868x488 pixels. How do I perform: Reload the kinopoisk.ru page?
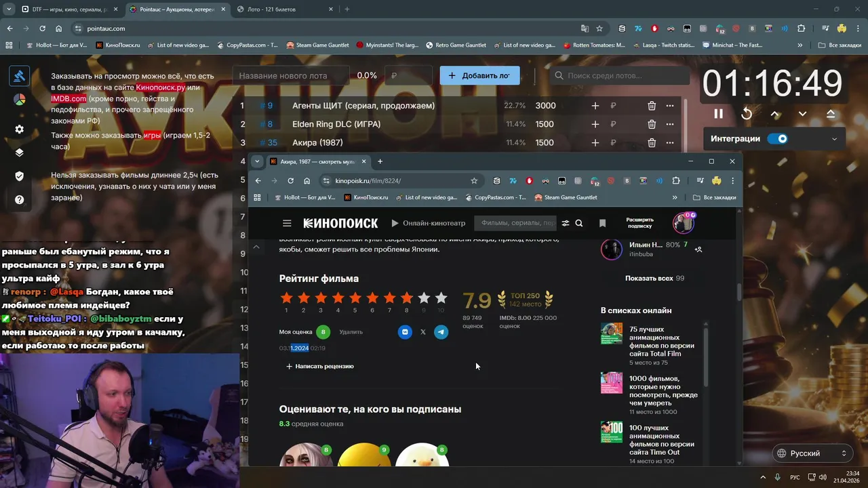coord(290,181)
